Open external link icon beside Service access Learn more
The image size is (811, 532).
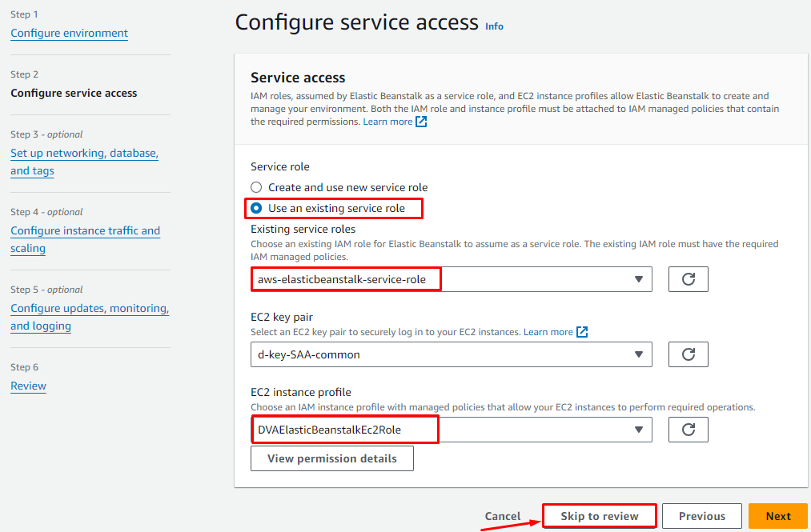click(421, 122)
